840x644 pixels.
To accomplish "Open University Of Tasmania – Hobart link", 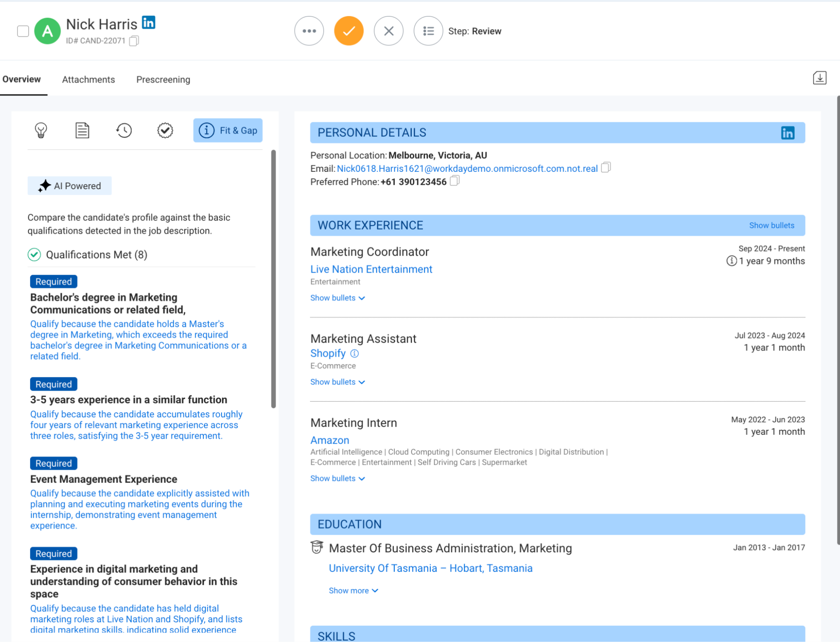I will pyautogui.click(x=430, y=569).
